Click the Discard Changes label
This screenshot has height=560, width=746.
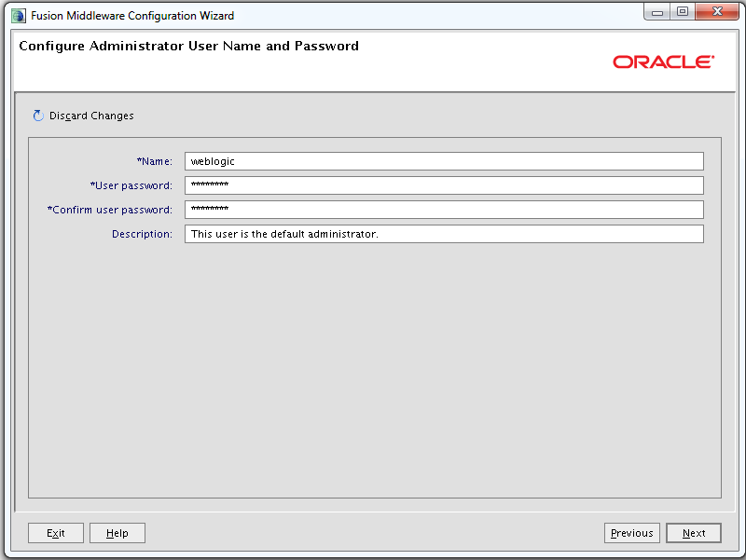(91, 116)
